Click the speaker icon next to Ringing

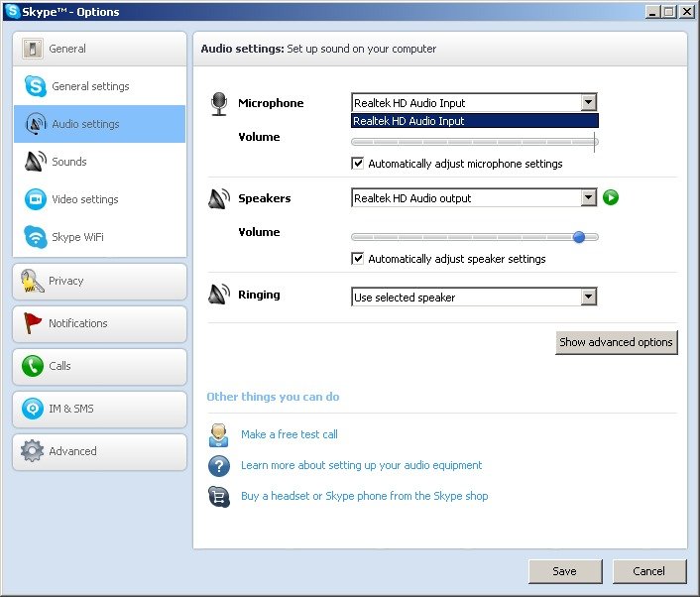point(219,295)
